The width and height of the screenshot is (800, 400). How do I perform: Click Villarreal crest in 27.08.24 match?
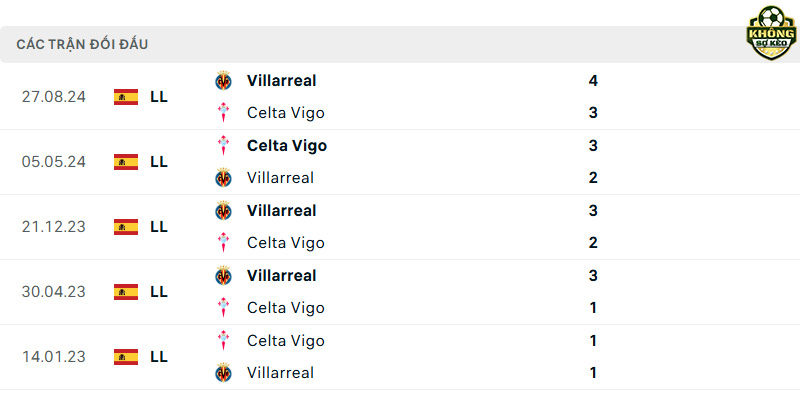[x=223, y=81]
